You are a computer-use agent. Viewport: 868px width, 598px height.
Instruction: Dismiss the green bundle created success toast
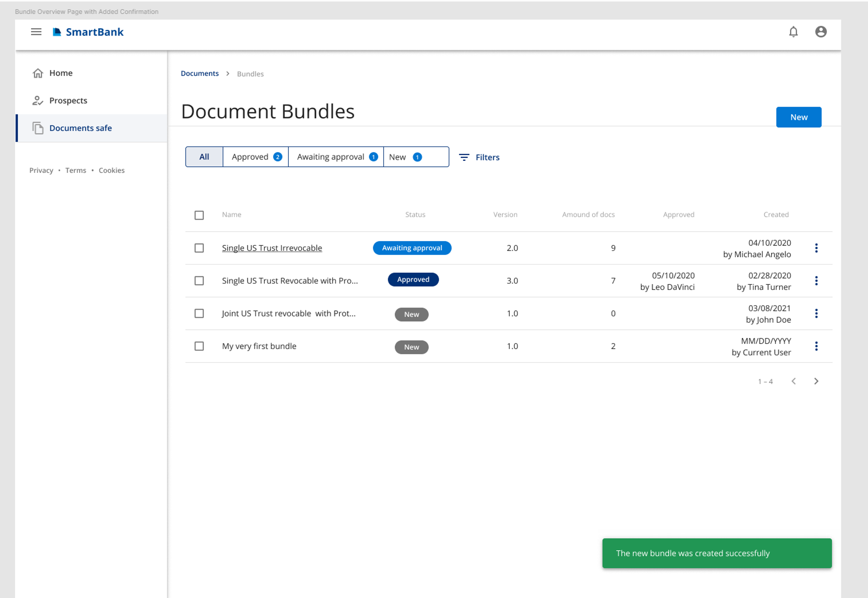click(717, 553)
